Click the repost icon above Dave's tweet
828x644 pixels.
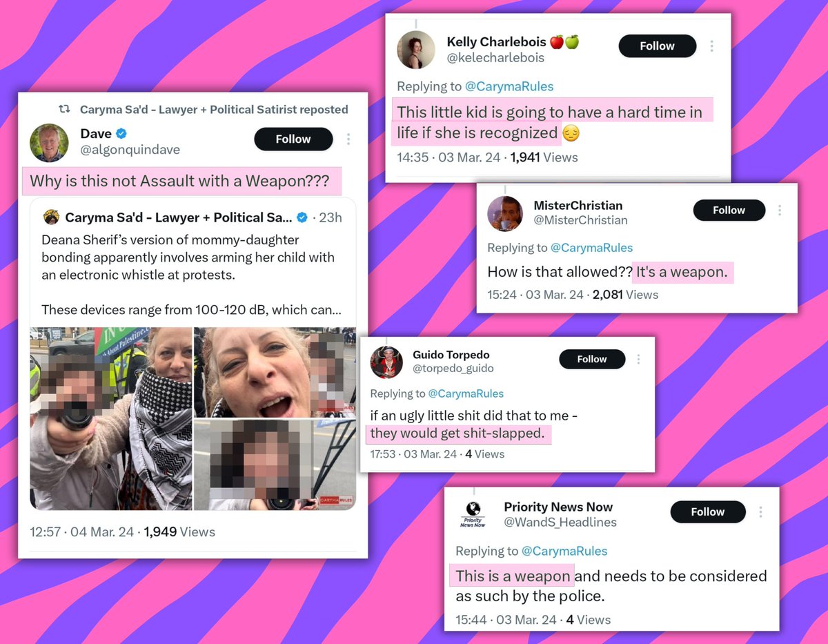[x=64, y=109]
